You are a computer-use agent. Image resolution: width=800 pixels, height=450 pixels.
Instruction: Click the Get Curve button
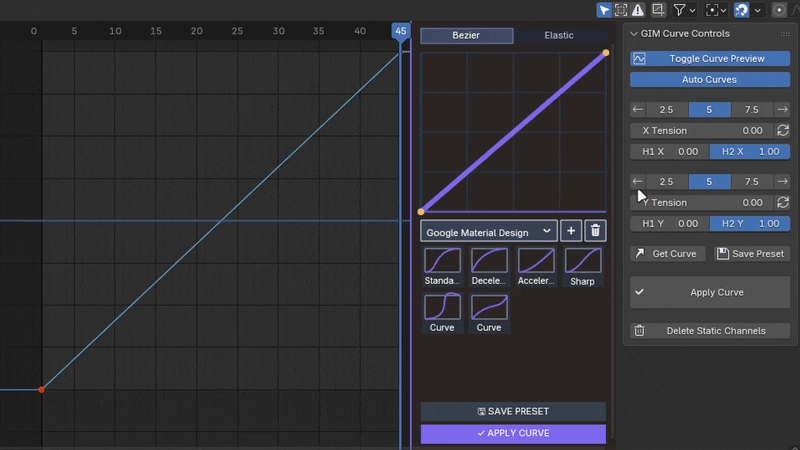667,254
